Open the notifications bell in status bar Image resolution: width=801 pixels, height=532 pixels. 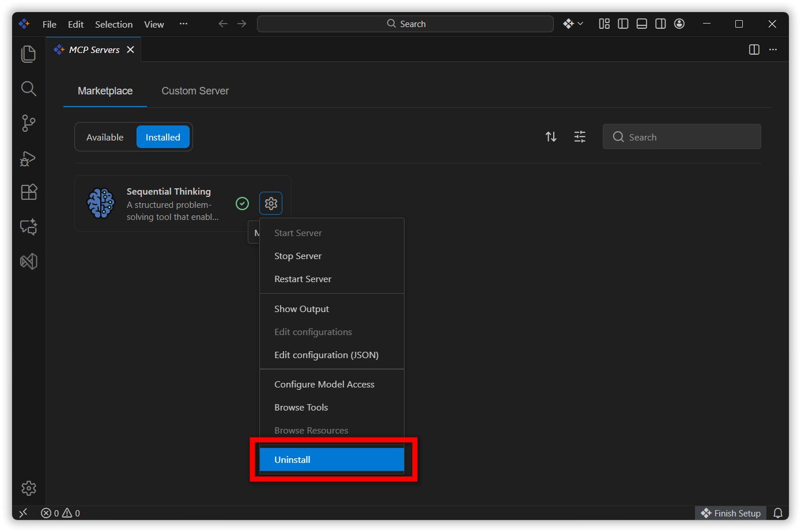pos(777,513)
